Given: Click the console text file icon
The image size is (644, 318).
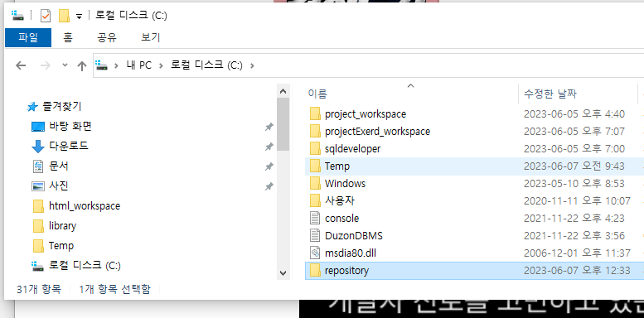Looking at the screenshot, I should pos(315,219).
